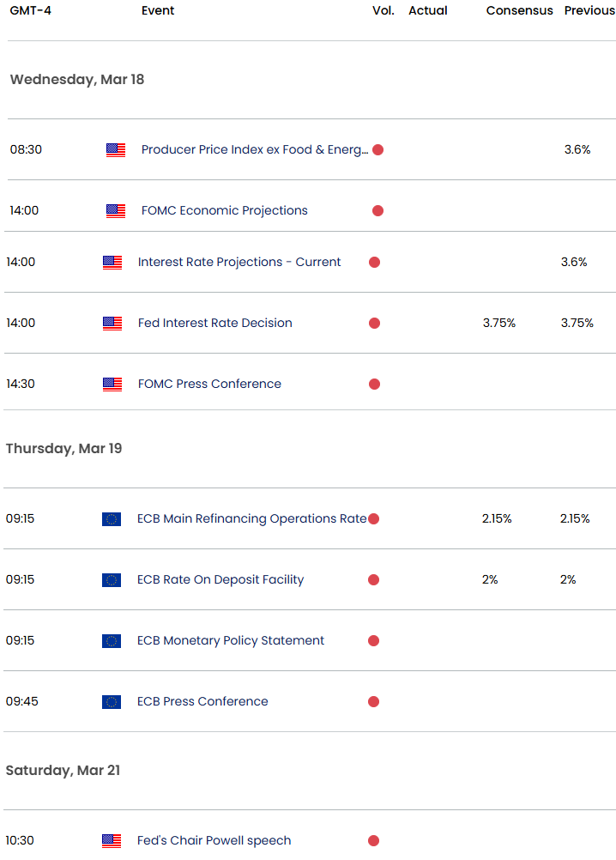This screenshot has width=616, height=860.
Task: Click the red volatility dot for FOMC Press Conference
Action: [374, 385]
